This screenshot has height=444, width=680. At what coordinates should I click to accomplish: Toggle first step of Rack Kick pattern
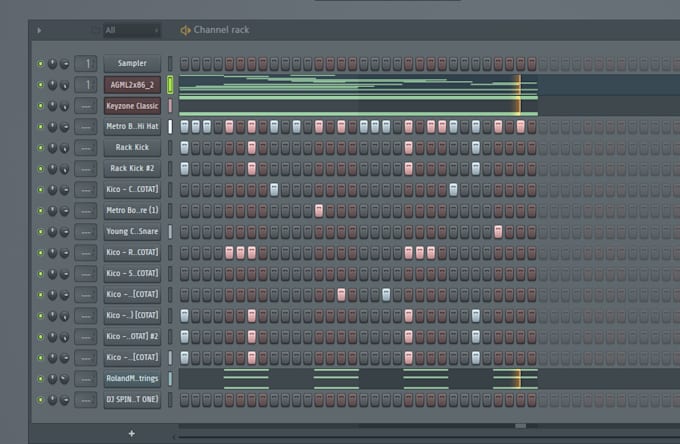coord(185,148)
